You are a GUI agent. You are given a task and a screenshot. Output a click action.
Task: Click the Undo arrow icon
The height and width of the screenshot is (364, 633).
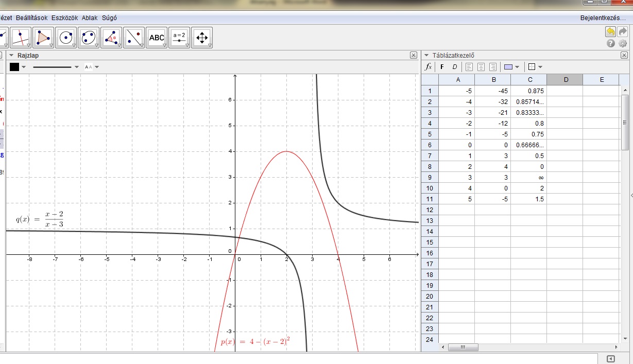[610, 32]
